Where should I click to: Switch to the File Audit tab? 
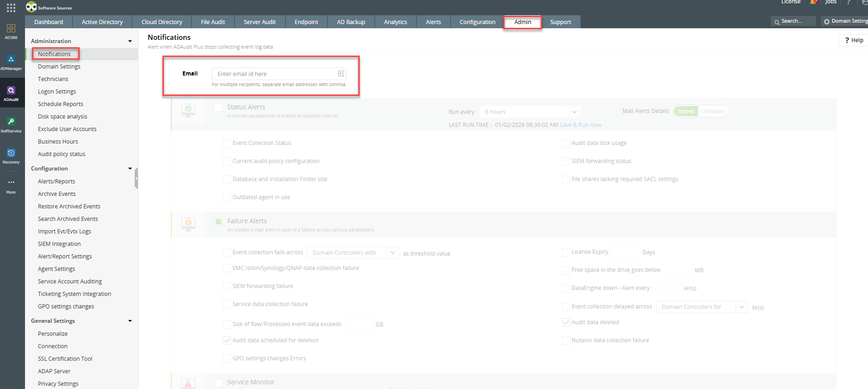tap(213, 22)
